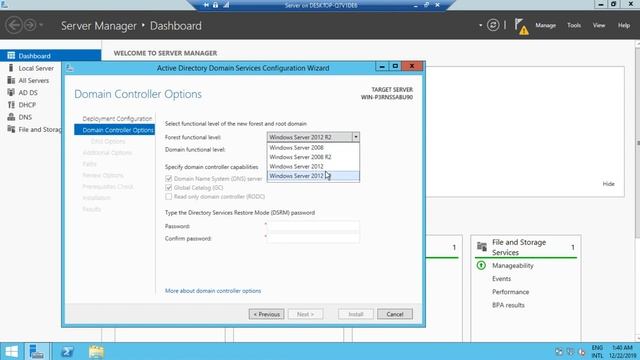Viewport: 640px width, 360px height.
Task: Click the back navigation arrow in Server Manager
Action: click(14, 25)
